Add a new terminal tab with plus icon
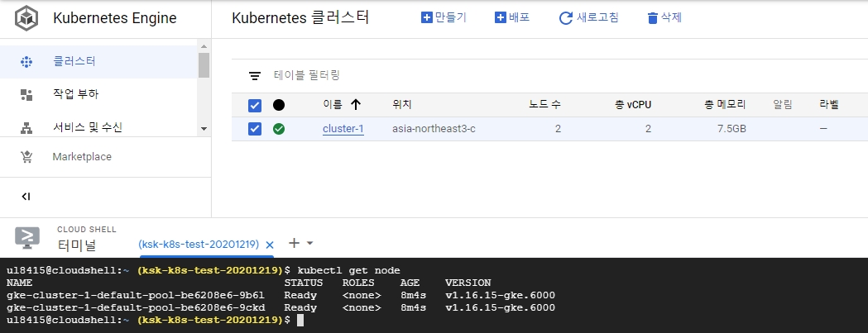 pyautogui.click(x=295, y=243)
